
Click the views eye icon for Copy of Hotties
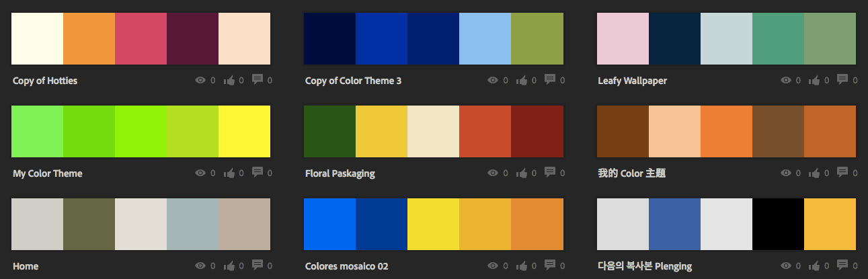point(200,80)
